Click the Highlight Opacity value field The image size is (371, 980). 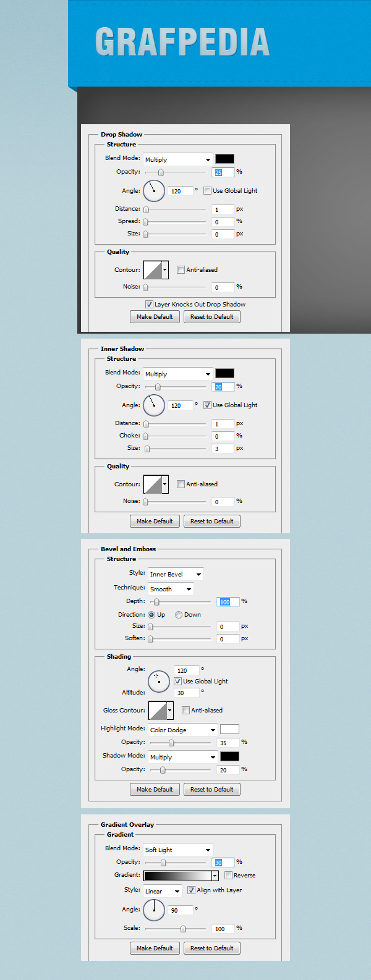tap(228, 743)
